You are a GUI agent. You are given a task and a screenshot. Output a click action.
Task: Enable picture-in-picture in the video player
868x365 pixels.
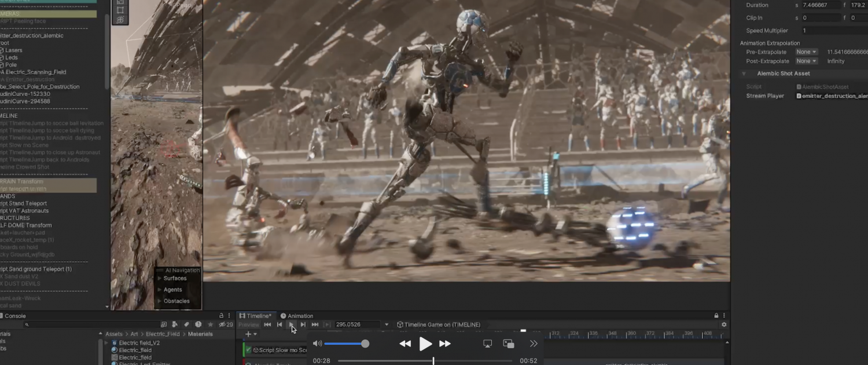click(509, 344)
